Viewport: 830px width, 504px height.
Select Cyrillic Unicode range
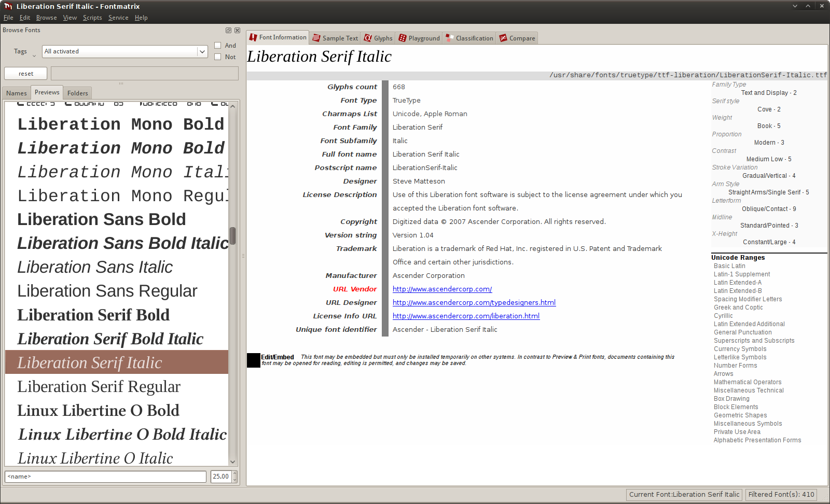point(723,316)
